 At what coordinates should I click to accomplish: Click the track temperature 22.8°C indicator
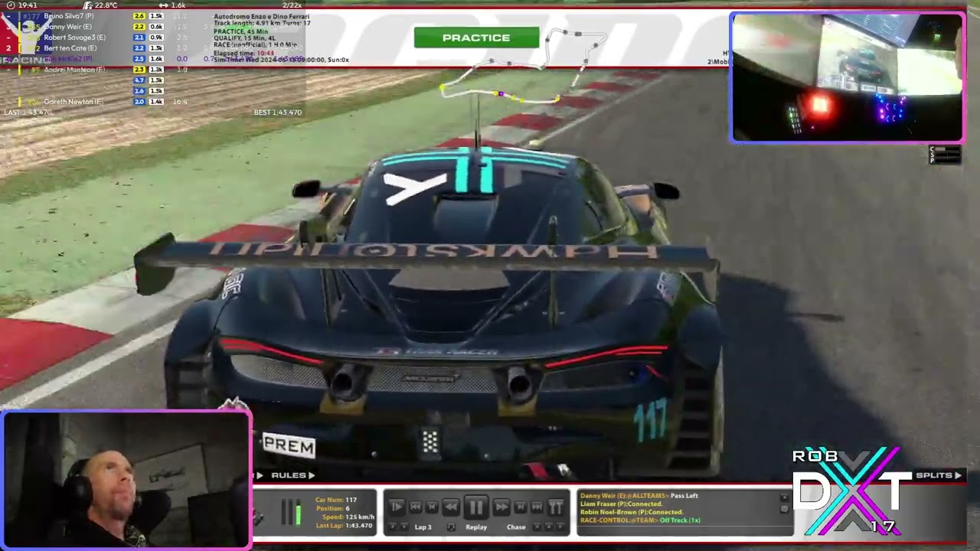click(100, 5)
